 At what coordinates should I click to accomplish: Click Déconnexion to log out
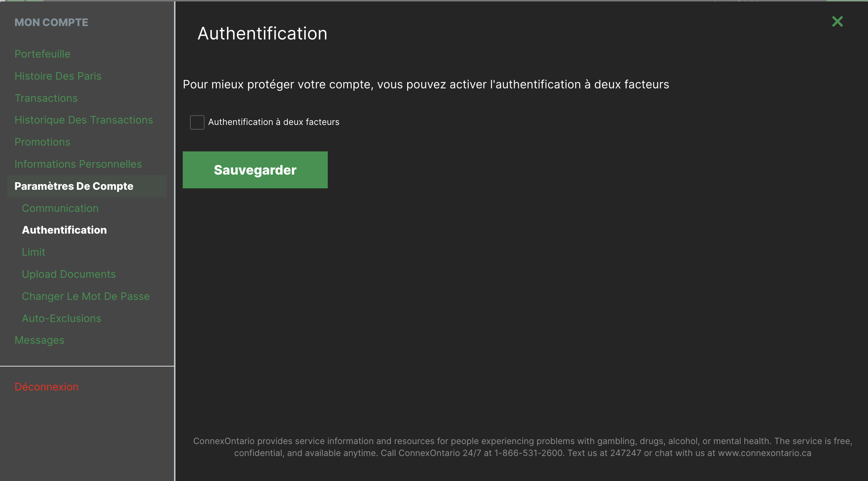(x=46, y=386)
